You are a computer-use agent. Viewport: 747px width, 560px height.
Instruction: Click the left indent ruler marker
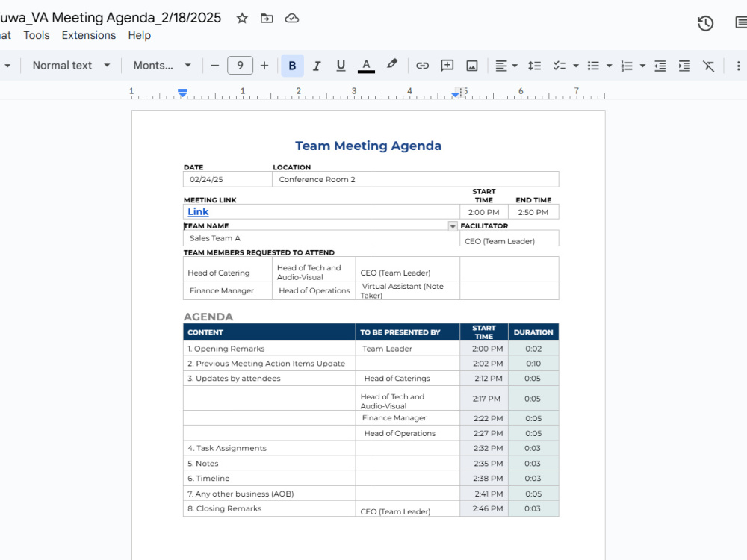182,93
